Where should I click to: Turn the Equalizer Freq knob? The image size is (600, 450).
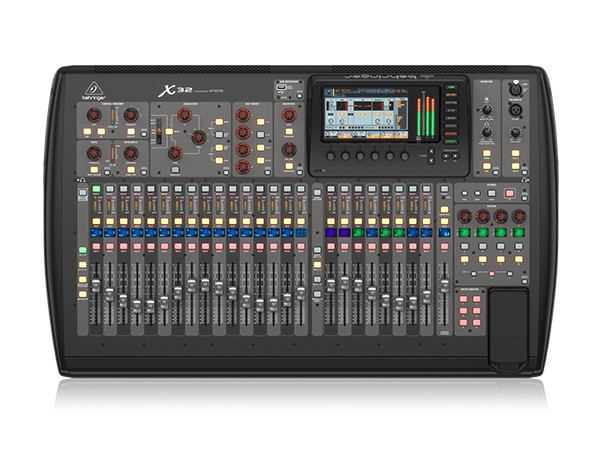[x=198, y=137]
